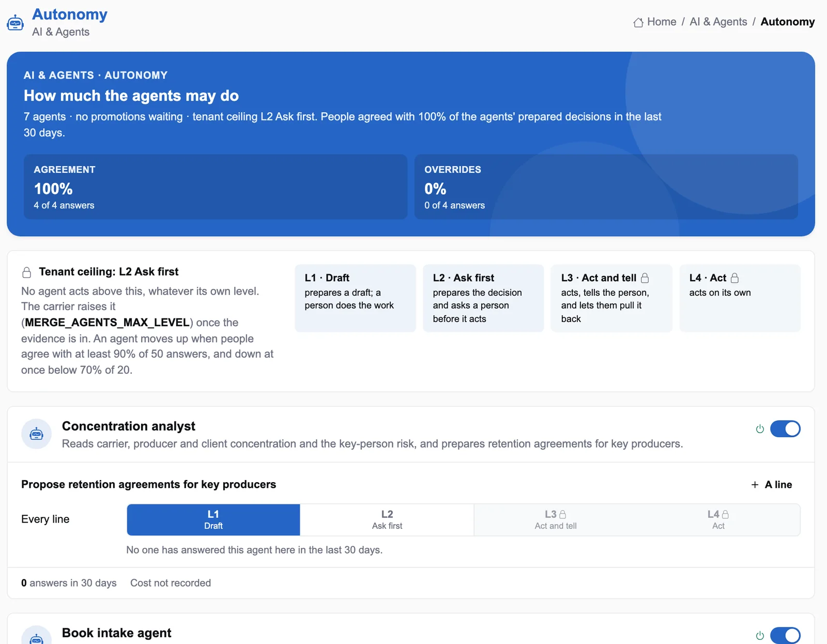Click the Autonomy robot icon in page header
The height and width of the screenshot is (644, 827).
(x=15, y=23)
